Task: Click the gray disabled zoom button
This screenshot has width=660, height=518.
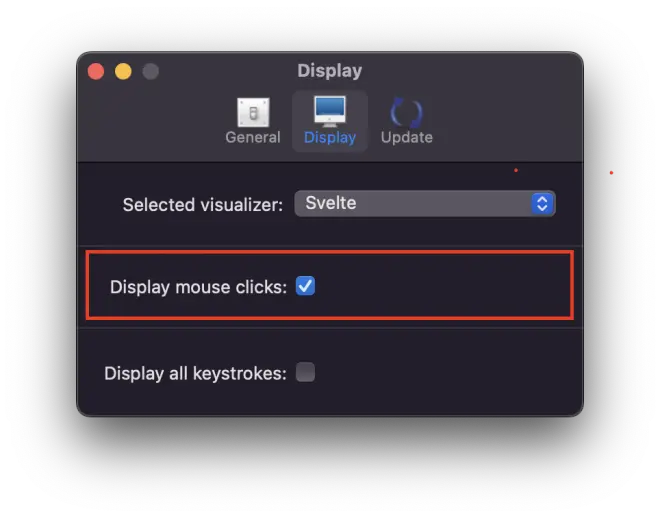Action: pos(151,71)
